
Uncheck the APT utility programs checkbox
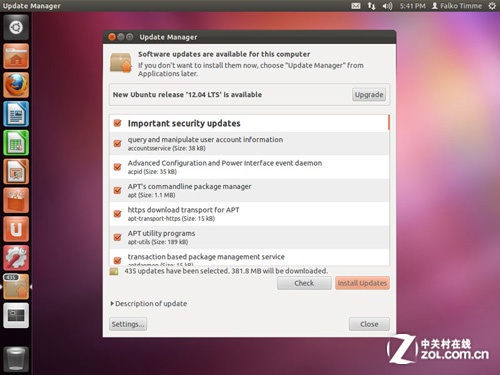117,237
